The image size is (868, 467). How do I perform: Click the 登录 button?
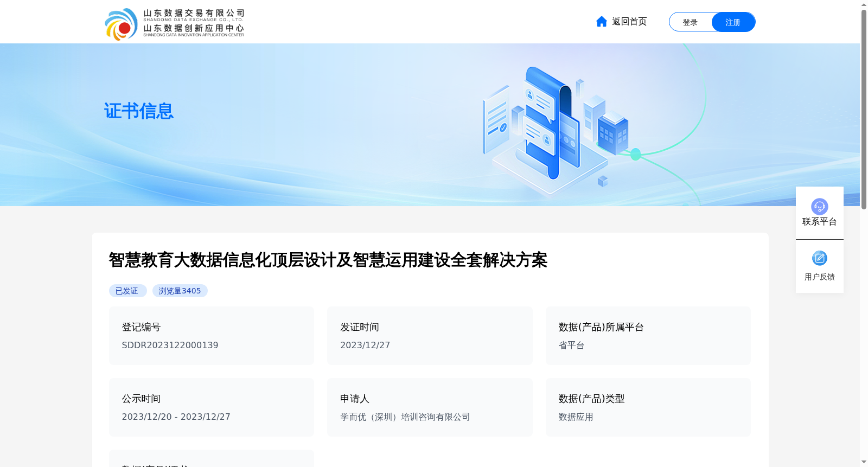click(x=690, y=22)
